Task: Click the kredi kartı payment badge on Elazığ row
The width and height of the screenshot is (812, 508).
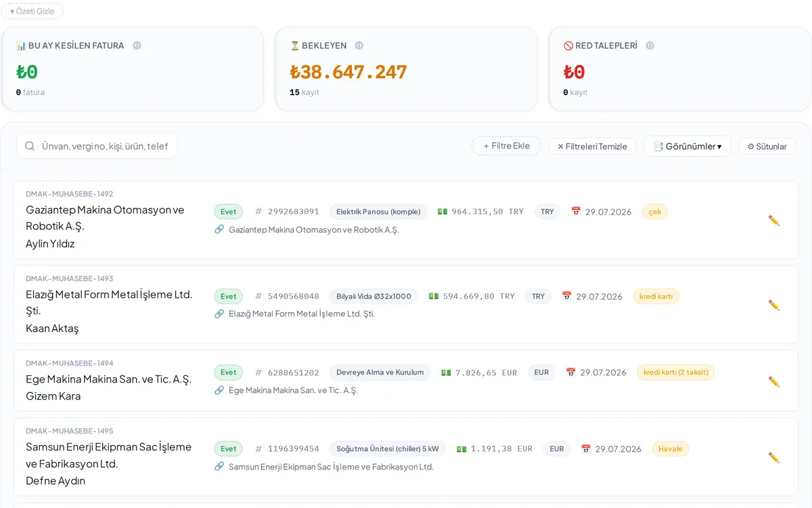Action: point(656,296)
